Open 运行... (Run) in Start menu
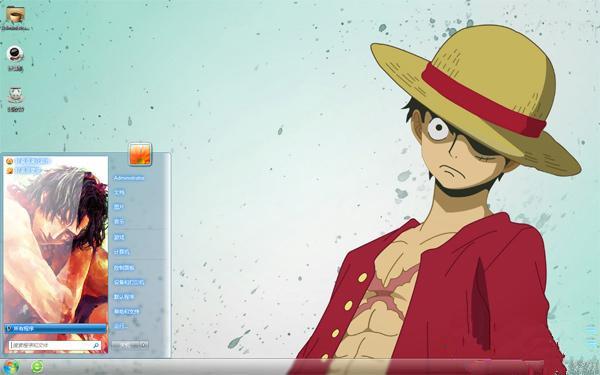Image resolution: width=600 pixels, height=375 pixels. pos(121,326)
